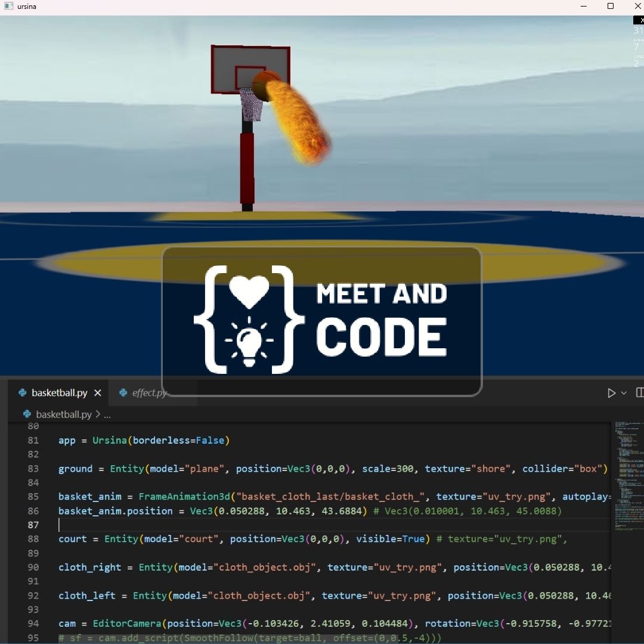Click line number 90 in the gutter
Viewport: 644px width, 644px height.
tap(33, 567)
